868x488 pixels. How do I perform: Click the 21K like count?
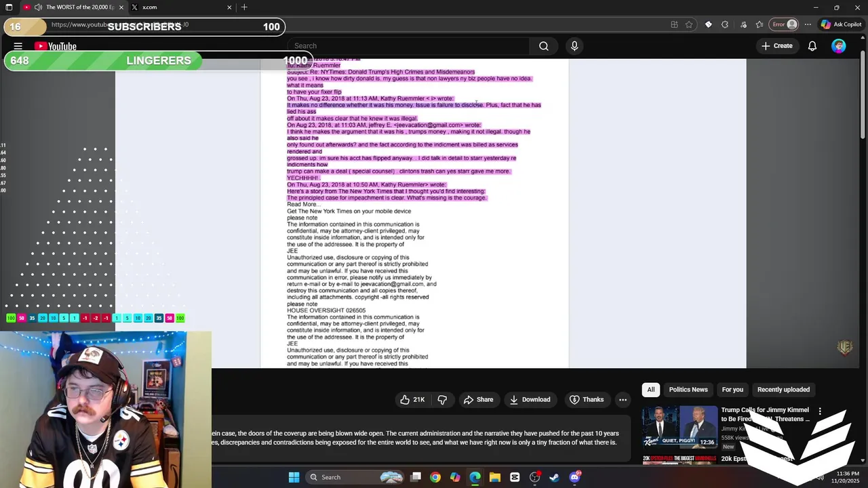point(419,400)
